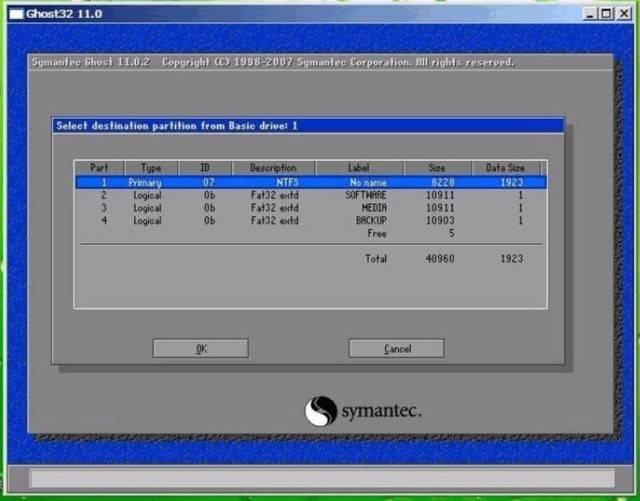The image size is (640, 501).
Task: Click the Type column header
Action: (x=151, y=168)
